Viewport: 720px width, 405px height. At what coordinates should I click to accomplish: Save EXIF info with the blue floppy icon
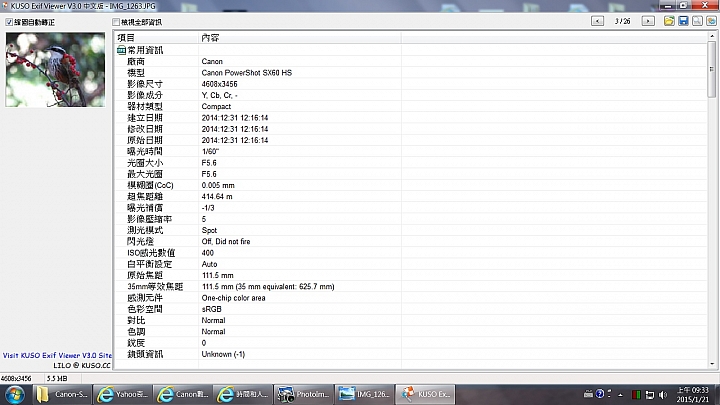(683, 21)
